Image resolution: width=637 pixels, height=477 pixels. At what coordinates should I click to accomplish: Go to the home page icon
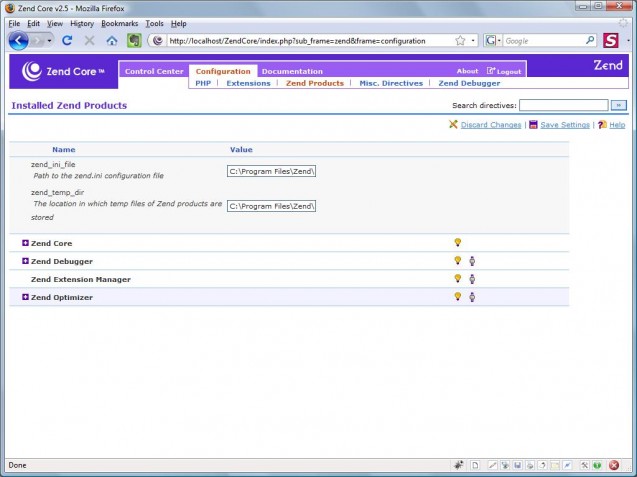(x=112, y=40)
